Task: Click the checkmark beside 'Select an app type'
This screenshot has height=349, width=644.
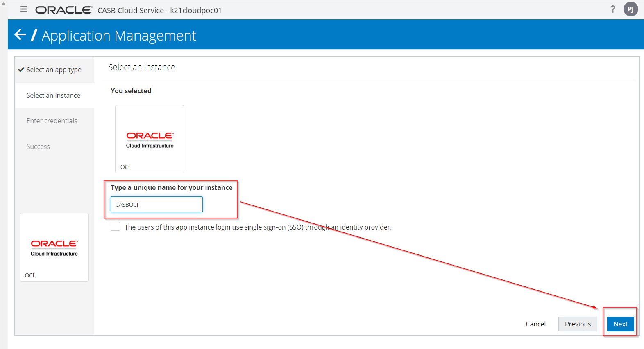Action: [21, 70]
